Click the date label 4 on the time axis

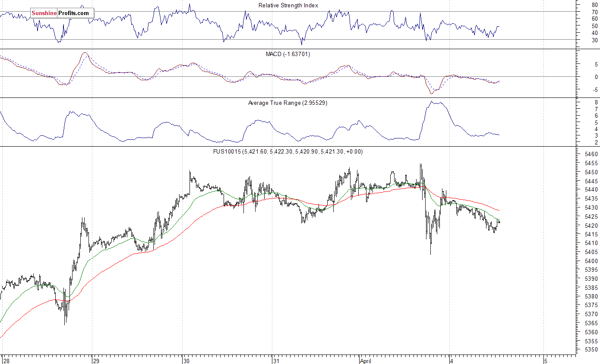click(452, 361)
